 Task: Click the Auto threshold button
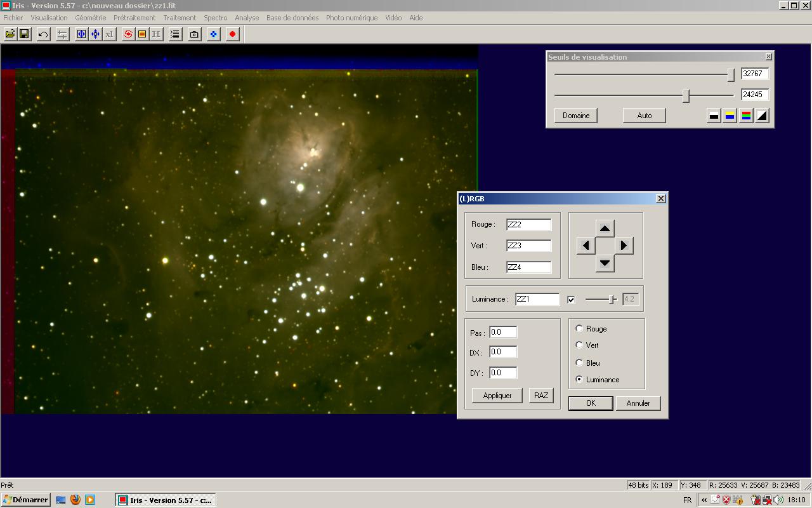[x=644, y=116]
